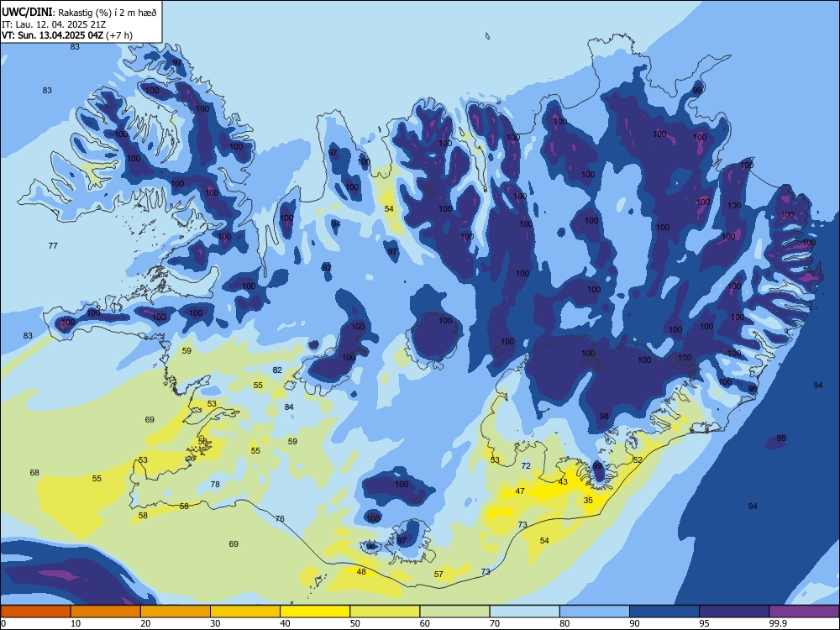Click the title 'UWC/DINI: Rakastig (%) í 2 m hæð'
Viewport: 840px width, 630px height.
79,13
